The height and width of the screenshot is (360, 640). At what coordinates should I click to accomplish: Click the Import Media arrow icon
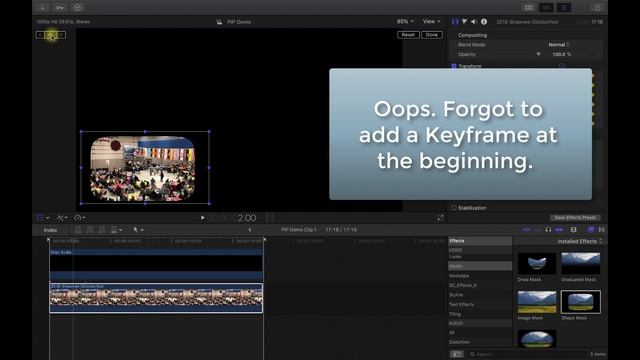[x=42, y=7]
